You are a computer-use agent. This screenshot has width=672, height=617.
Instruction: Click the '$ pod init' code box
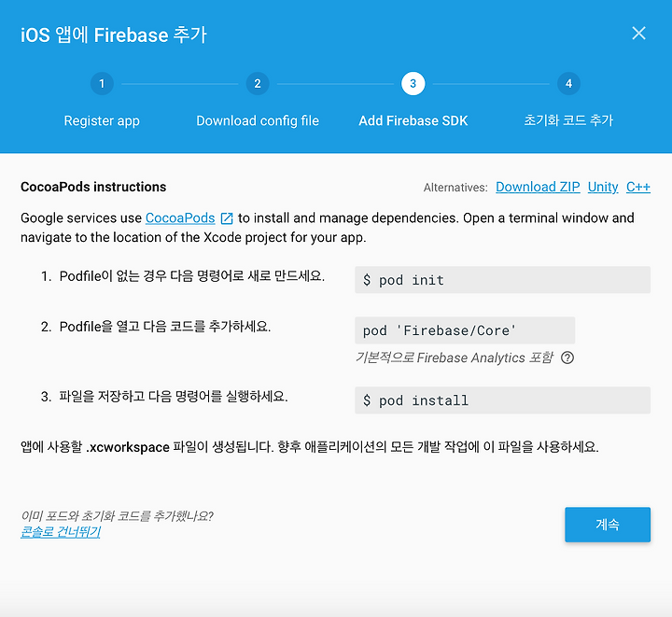[502, 280]
